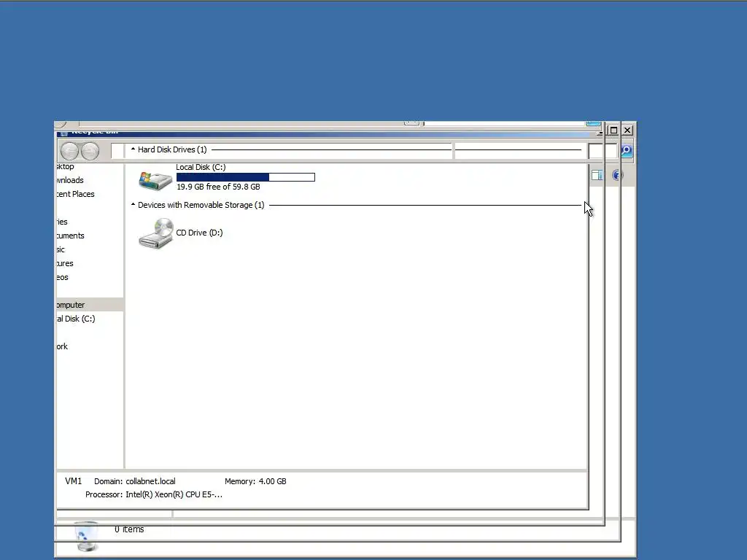Screen dimensions: 747x560
Task: Open Music library in the sidebar
Action: [x=61, y=249]
